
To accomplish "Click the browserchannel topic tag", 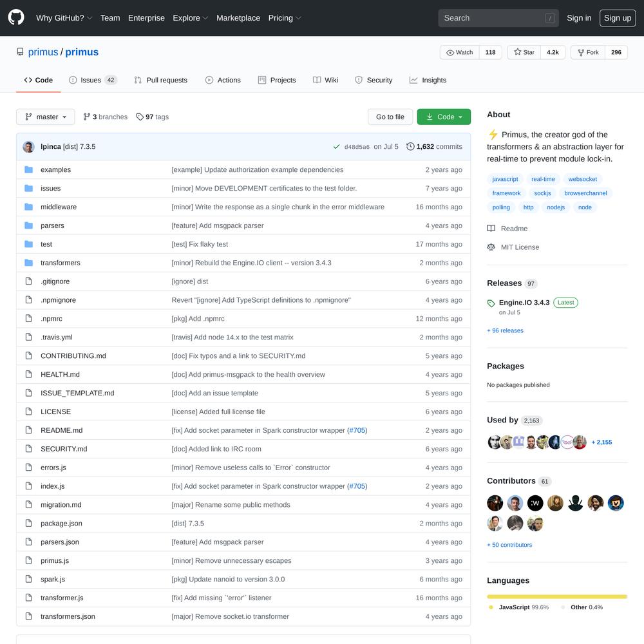I will pos(585,193).
